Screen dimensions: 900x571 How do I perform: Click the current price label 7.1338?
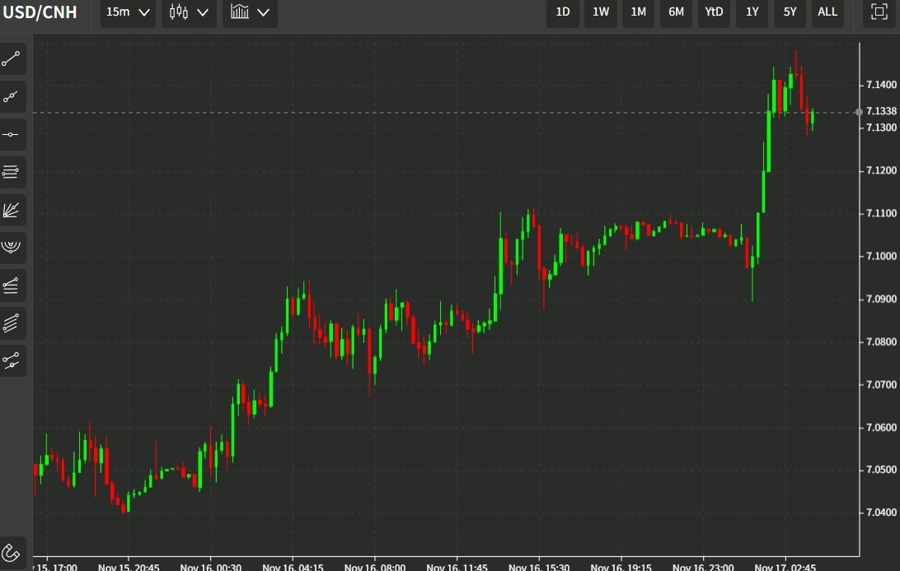pos(881,111)
